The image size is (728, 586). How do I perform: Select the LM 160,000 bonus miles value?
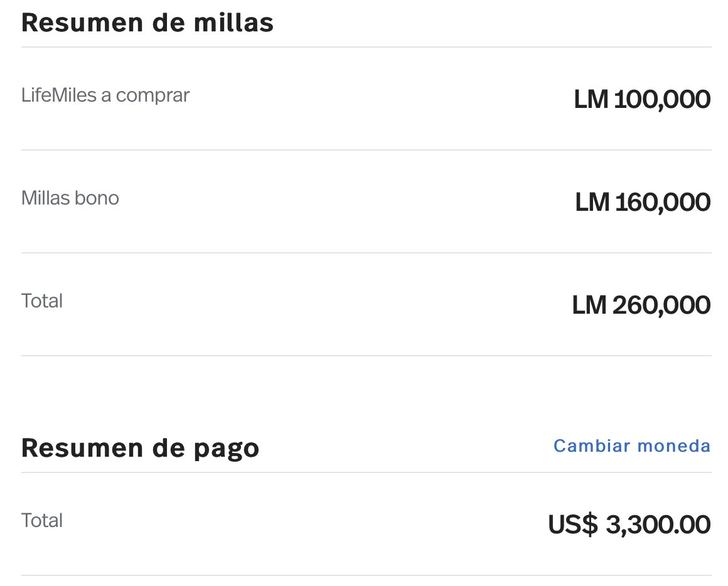[x=643, y=202]
